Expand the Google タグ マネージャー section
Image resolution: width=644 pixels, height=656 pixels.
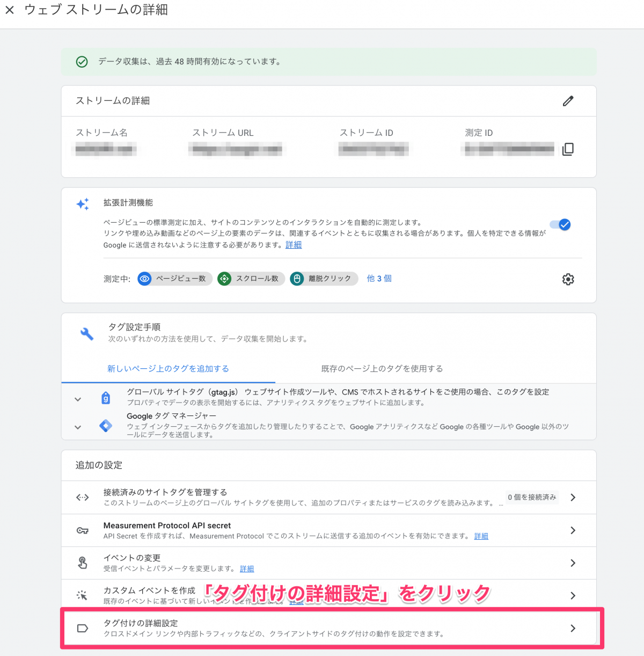[78, 427]
